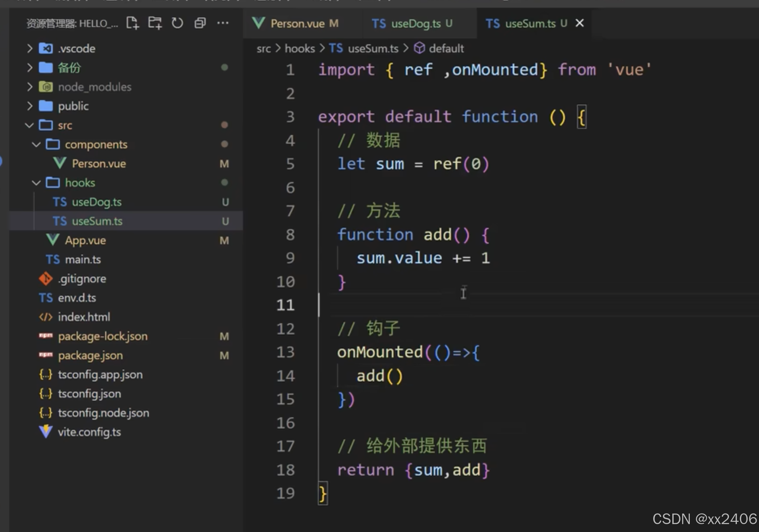Click the TS icon beside useSum.ts file
The width and height of the screenshot is (759, 532).
60,221
